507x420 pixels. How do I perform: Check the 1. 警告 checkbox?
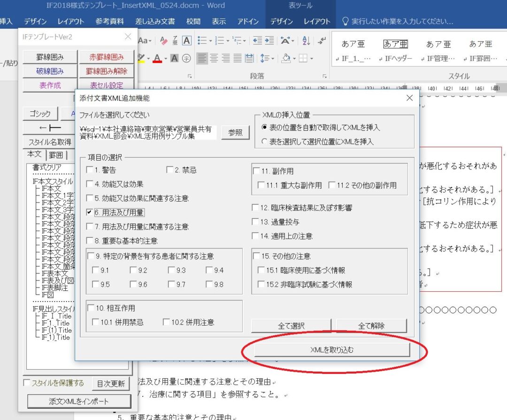coord(90,170)
